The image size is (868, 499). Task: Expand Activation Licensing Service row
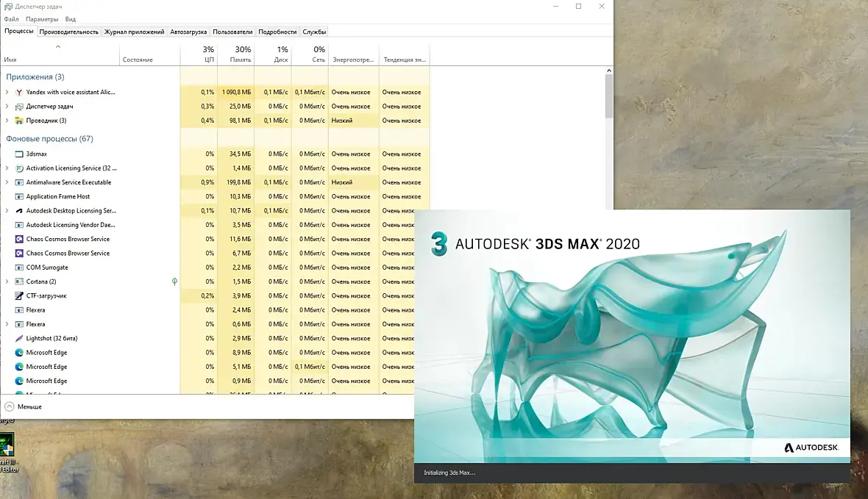click(x=7, y=168)
